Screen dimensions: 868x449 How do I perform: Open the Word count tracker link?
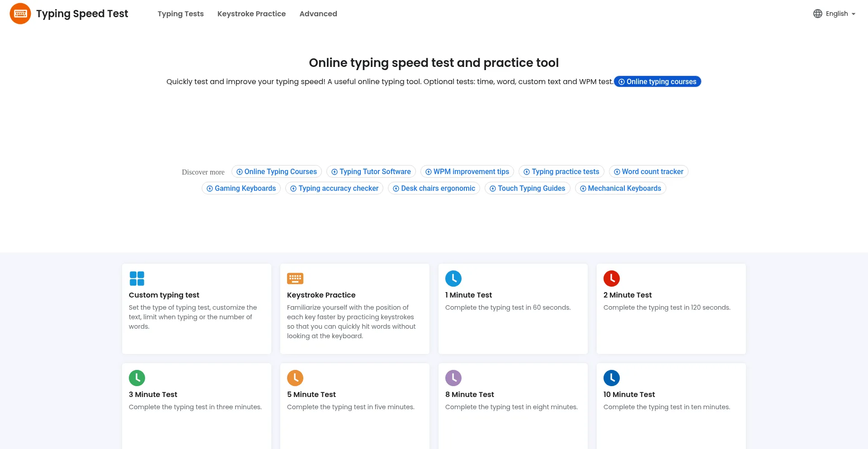click(648, 172)
